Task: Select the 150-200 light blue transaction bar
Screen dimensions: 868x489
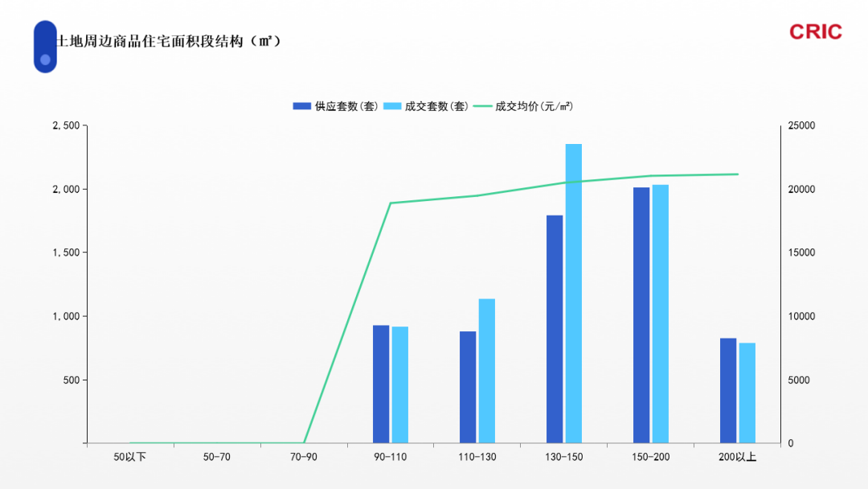Action: point(661,314)
